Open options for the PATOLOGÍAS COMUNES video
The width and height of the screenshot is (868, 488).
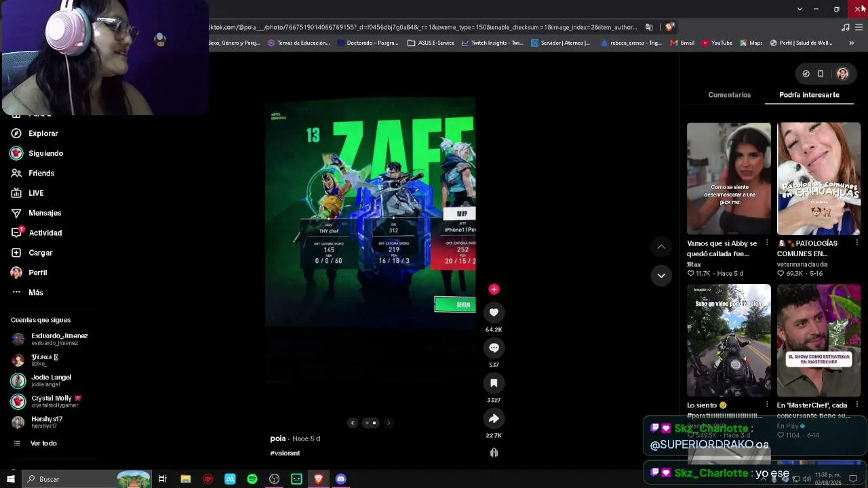tap(857, 243)
